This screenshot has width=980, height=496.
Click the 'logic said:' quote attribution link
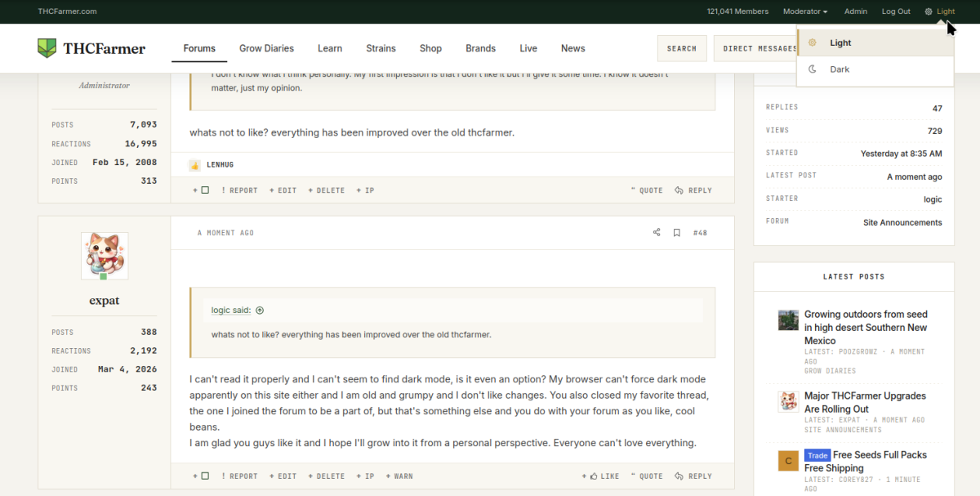coord(231,311)
